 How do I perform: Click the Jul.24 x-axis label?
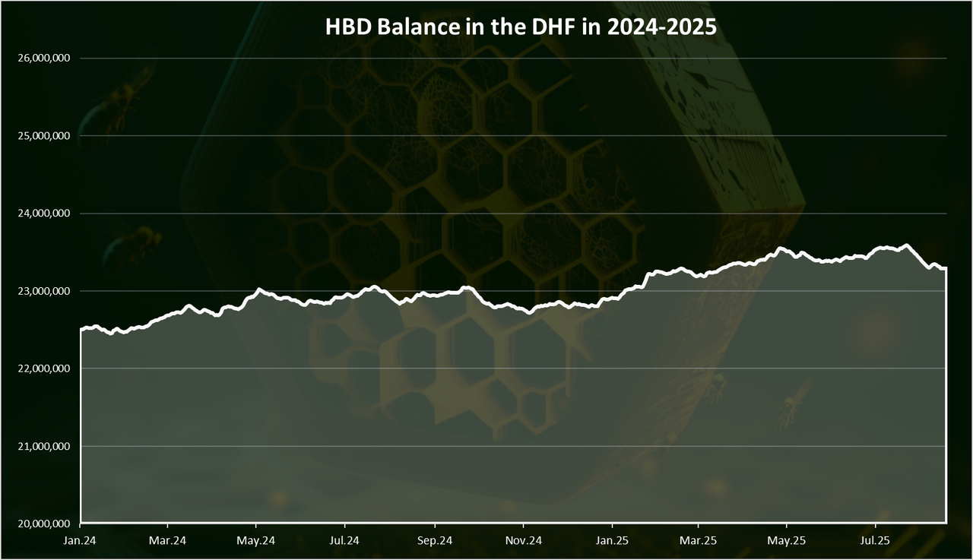(345, 541)
